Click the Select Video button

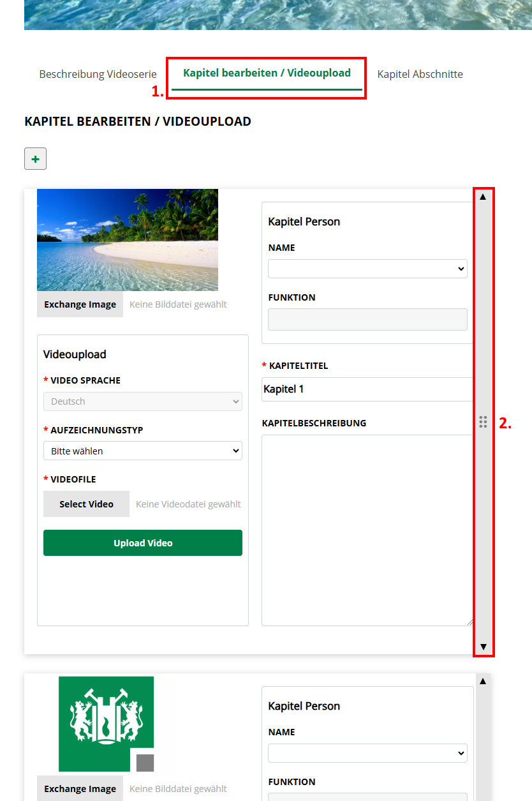coord(86,504)
